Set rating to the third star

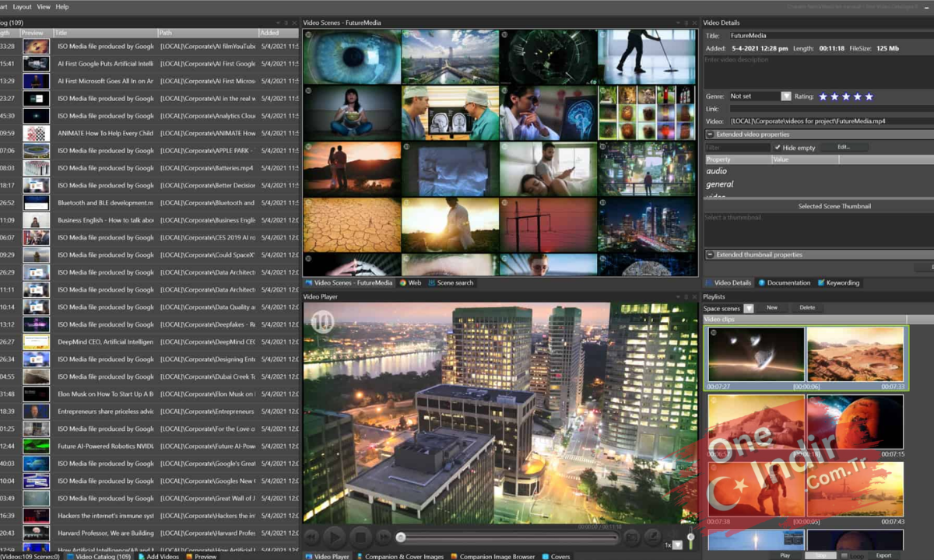tap(845, 96)
